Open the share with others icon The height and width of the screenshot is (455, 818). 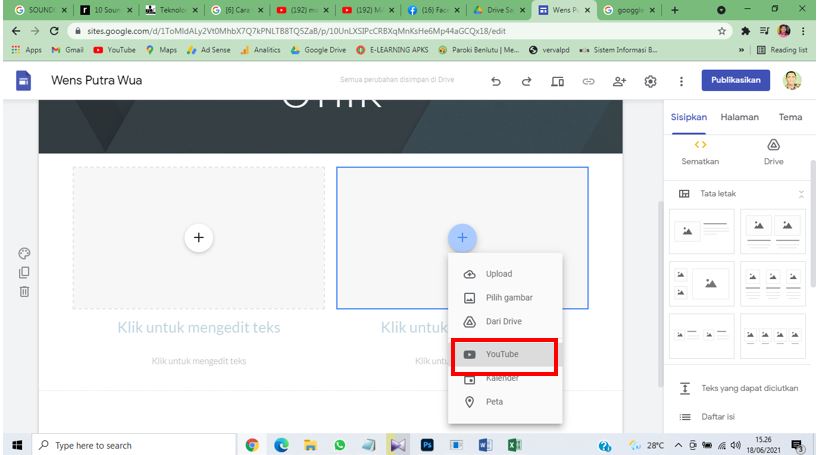pos(619,81)
